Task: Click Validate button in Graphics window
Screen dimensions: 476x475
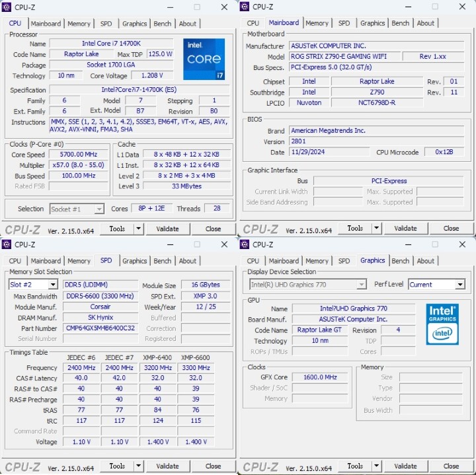Action: coord(405,466)
